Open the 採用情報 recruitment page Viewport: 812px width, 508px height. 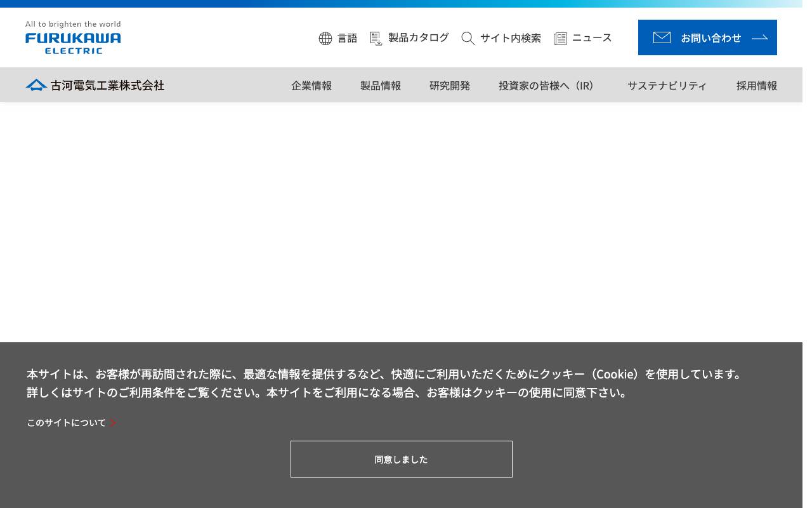(x=756, y=85)
